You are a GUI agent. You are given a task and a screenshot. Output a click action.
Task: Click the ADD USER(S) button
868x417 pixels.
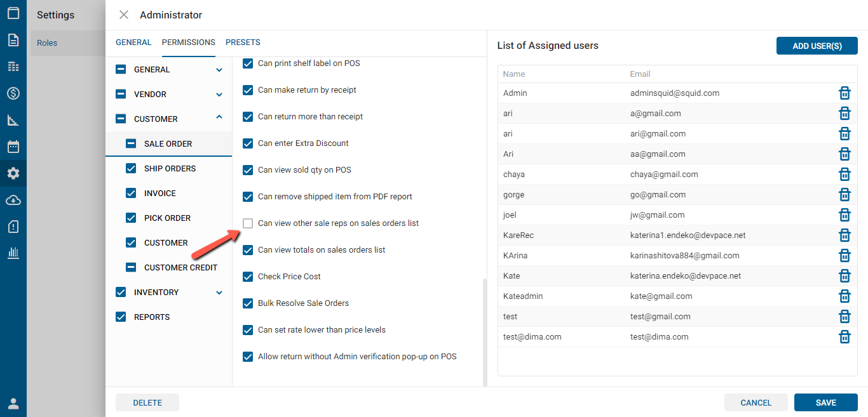pos(817,46)
